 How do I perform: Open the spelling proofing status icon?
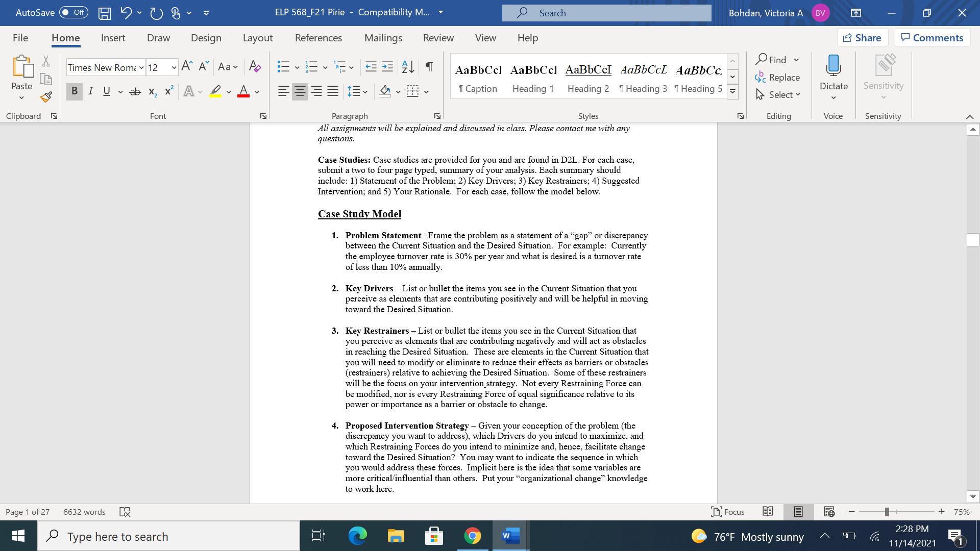tap(125, 512)
